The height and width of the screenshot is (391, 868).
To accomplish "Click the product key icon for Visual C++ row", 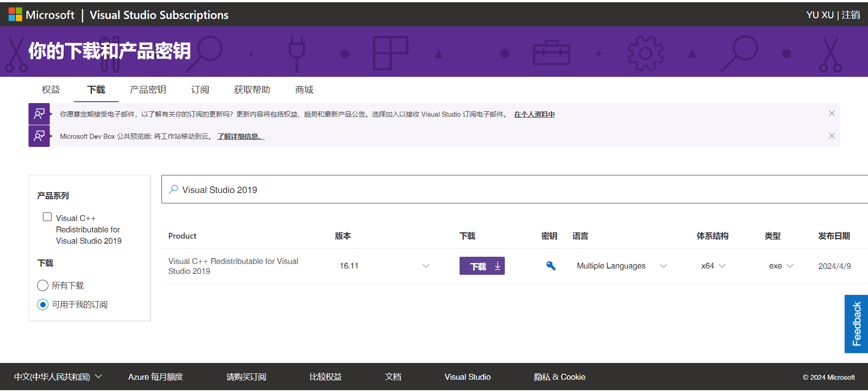I will (550, 266).
